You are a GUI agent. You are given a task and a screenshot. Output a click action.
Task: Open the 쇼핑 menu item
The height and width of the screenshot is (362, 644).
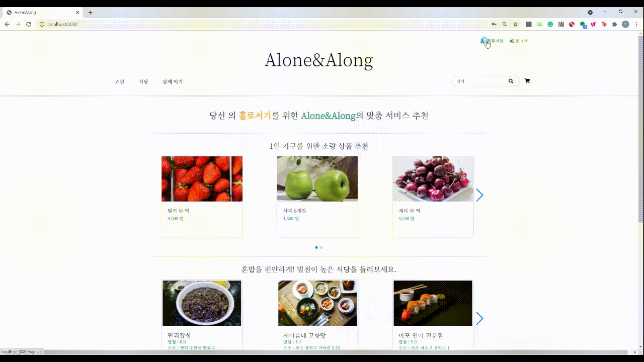click(120, 81)
